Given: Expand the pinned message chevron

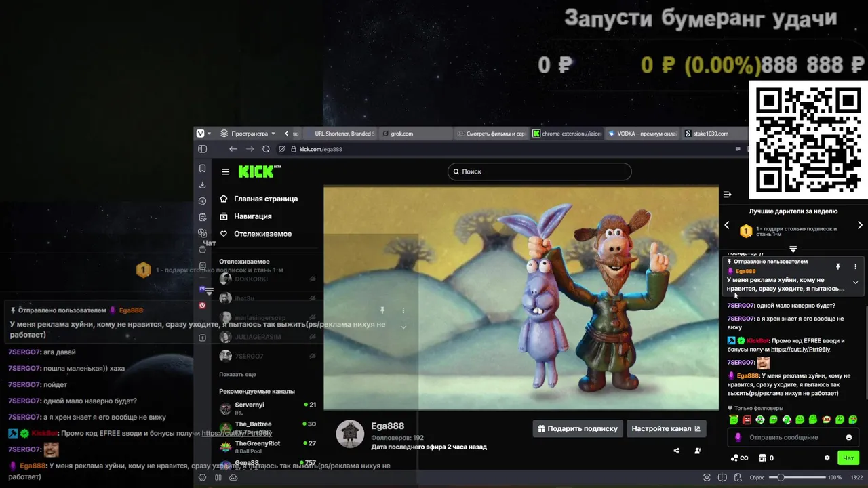Looking at the screenshot, I should (855, 283).
